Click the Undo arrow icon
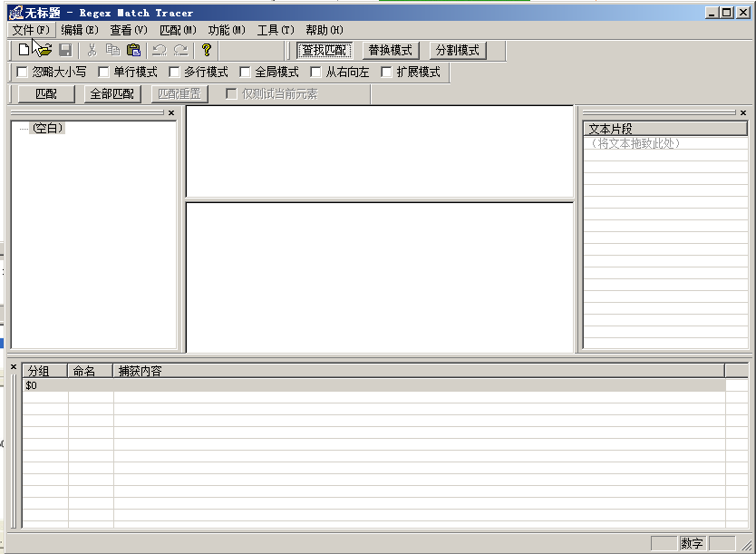The width and height of the screenshot is (756, 554). (x=160, y=50)
